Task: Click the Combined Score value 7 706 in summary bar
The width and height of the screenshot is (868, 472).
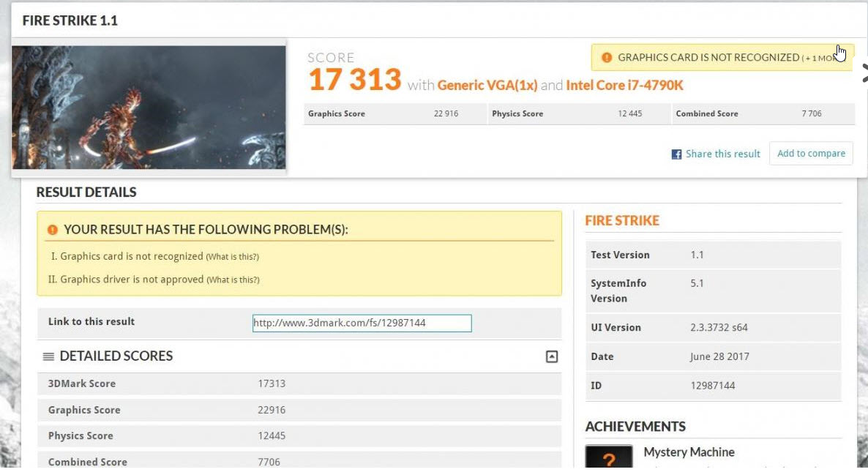Action: tap(812, 113)
